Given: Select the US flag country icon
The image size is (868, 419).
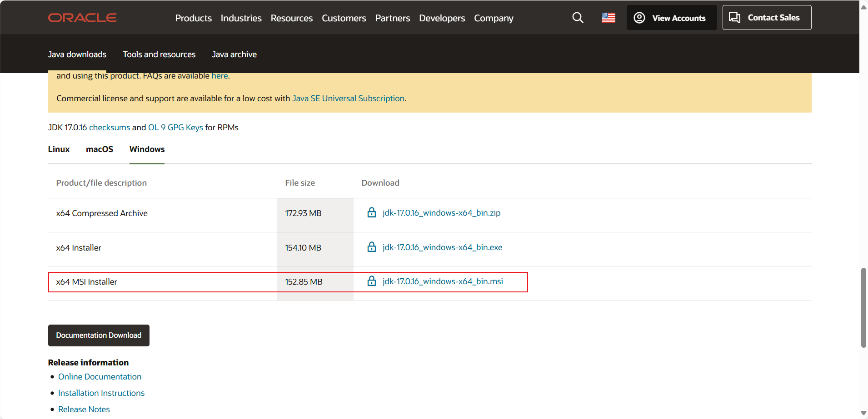Looking at the screenshot, I should [609, 18].
